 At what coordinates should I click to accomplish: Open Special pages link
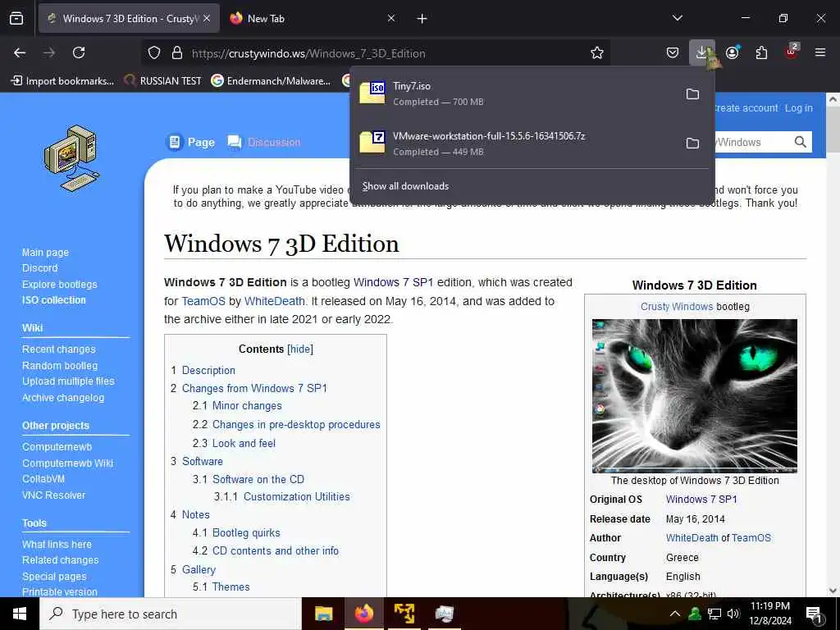[54, 577]
